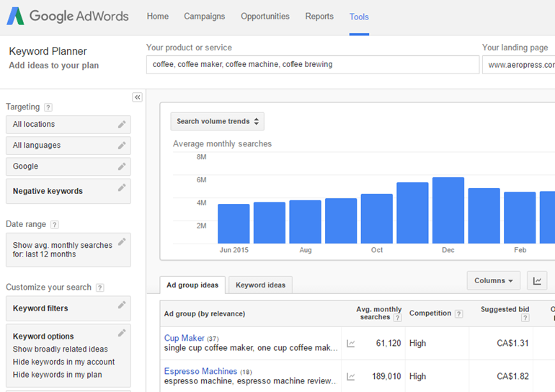Click the edit pencil beside All languages
555x392 pixels.
click(122, 146)
